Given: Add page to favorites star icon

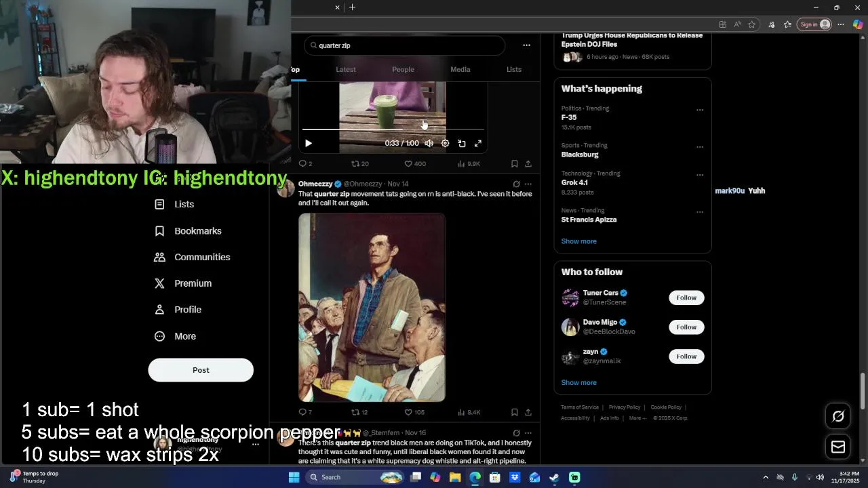Looking at the screenshot, I should click(752, 24).
